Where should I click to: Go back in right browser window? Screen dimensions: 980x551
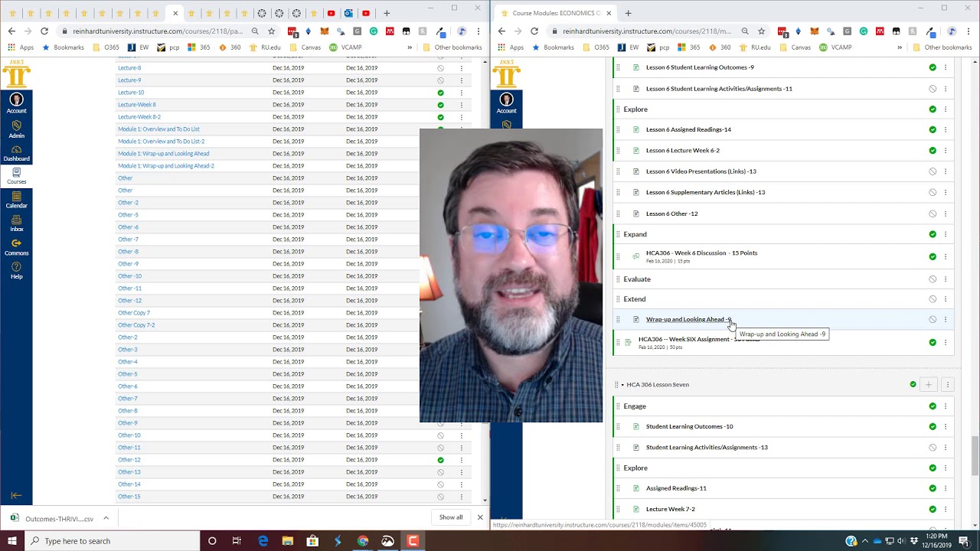[501, 31]
